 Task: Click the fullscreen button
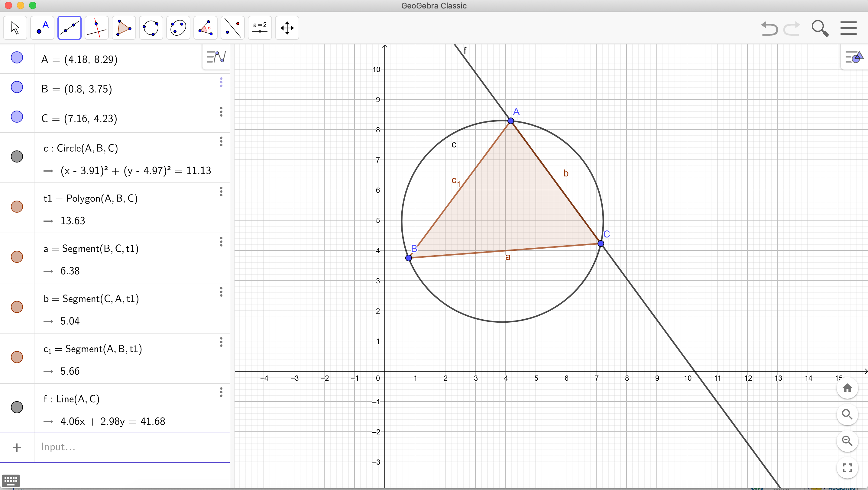coord(847,467)
